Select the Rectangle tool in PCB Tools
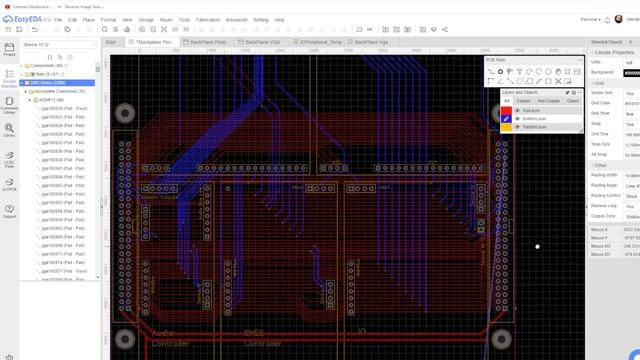The image size is (640, 360). (x=548, y=81)
